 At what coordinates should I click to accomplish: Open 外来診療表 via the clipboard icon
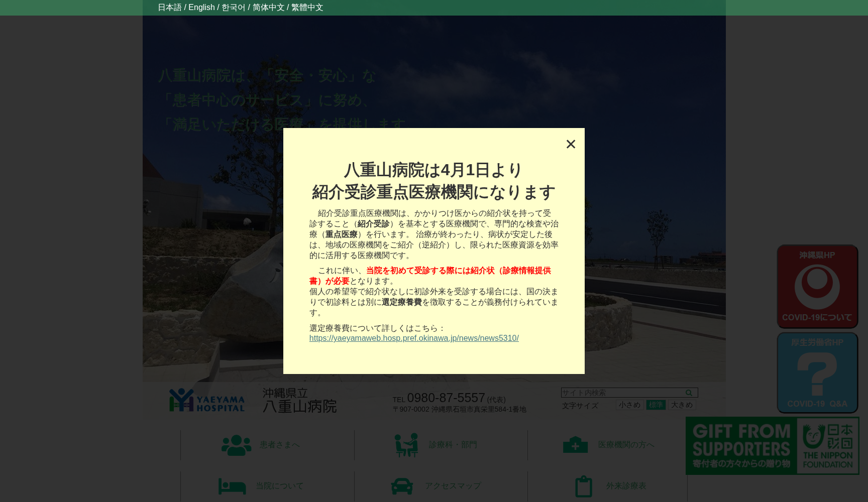tap(583, 486)
